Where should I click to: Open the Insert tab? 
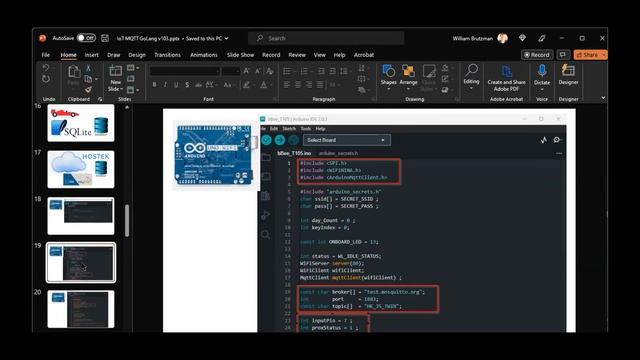click(x=91, y=55)
